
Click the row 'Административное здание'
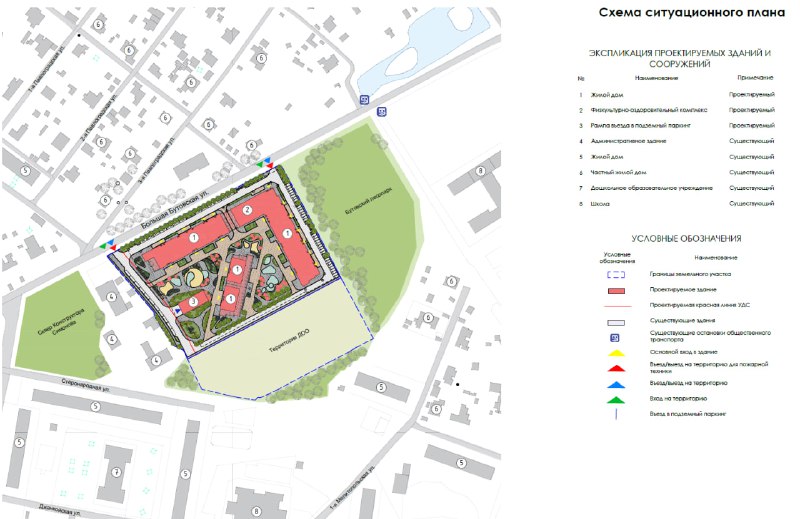(677, 141)
